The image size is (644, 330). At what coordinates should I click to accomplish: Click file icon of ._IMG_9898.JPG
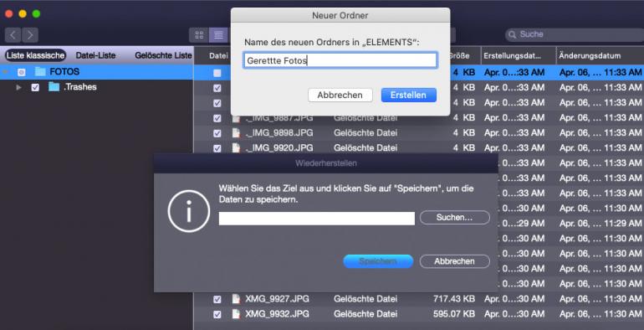(x=236, y=133)
